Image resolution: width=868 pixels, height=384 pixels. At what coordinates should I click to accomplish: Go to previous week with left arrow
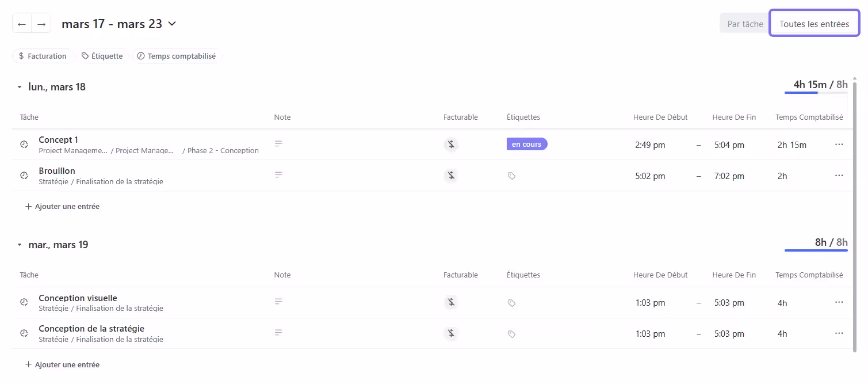(x=22, y=24)
